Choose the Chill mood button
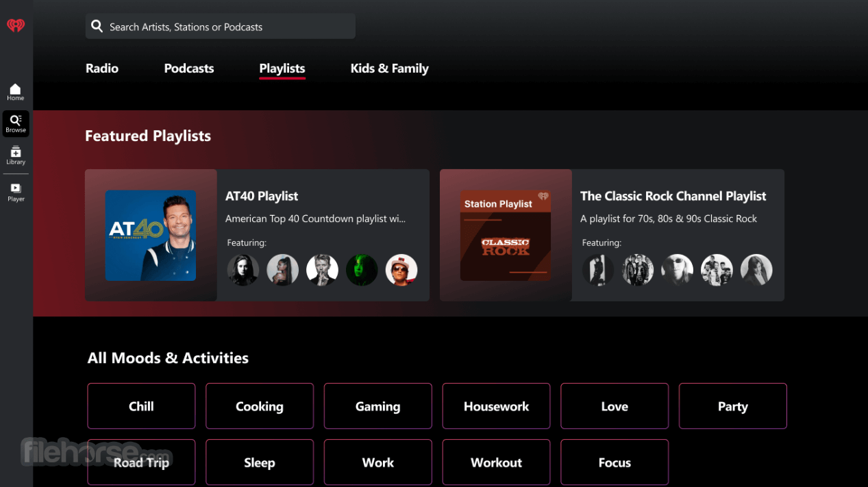The height and width of the screenshot is (487, 868). [141, 406]
